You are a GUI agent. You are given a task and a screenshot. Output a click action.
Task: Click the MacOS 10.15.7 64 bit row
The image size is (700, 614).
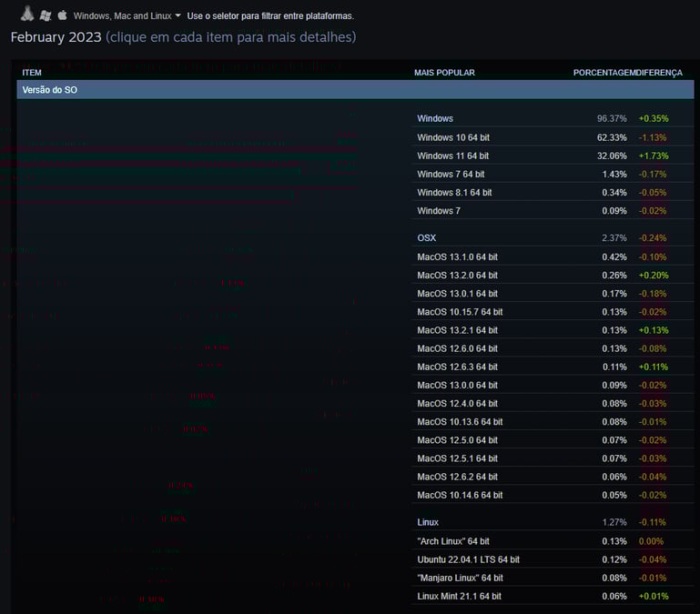(x=553, y=312)
